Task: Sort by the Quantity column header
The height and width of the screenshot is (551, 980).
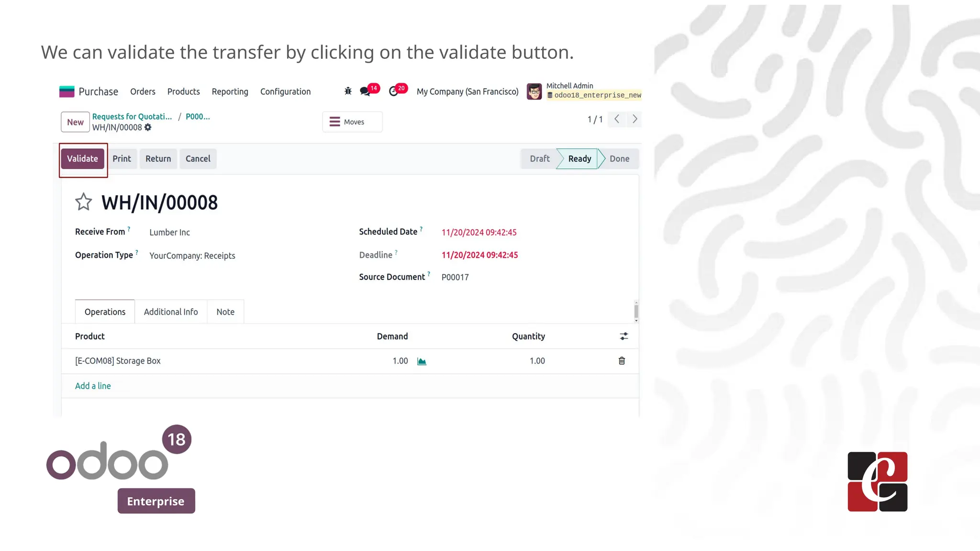Action: click(x=528, y=336)
